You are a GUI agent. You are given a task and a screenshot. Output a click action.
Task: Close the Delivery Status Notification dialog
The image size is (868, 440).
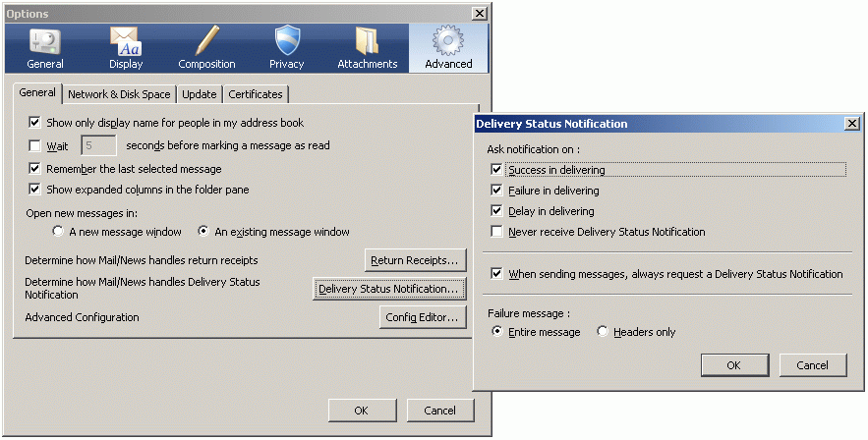coord(852,124)
